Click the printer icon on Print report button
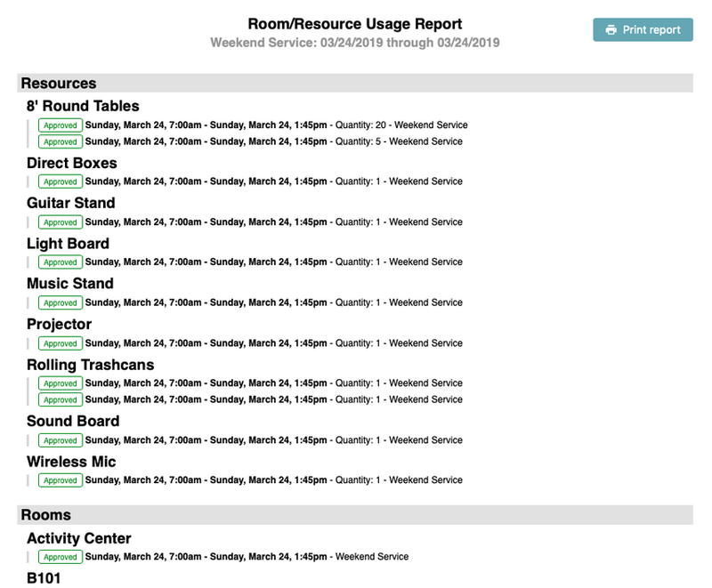Viewport: 712px width, 588px height. click(611, 29)
